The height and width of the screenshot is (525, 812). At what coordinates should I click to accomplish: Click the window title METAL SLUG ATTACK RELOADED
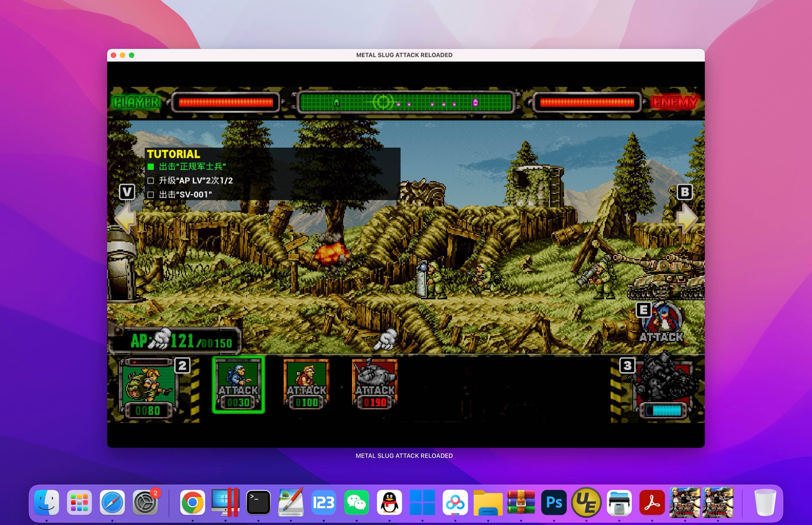click(404, 55)
